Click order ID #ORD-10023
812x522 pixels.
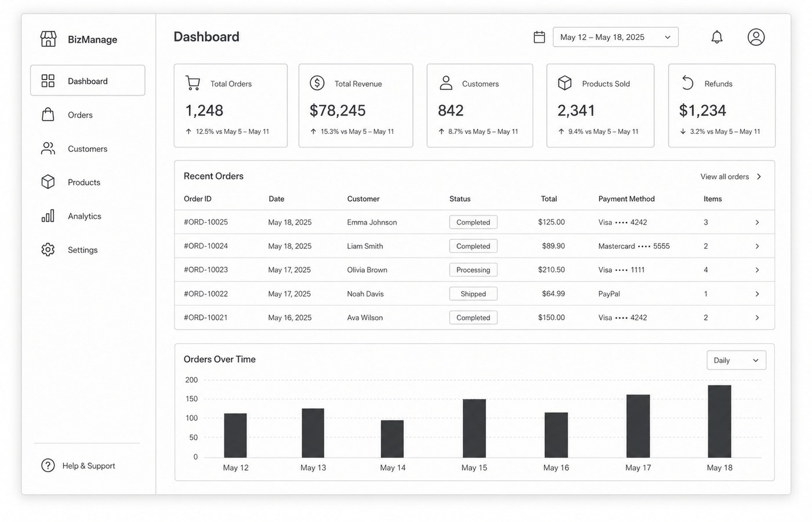pyautogui.click(x=206, y=270)
